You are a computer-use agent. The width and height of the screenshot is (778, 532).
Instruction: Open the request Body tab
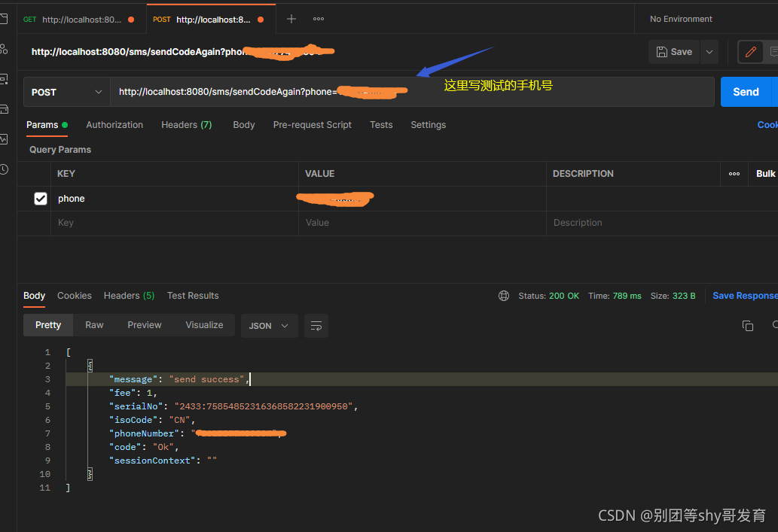point(243,125)
